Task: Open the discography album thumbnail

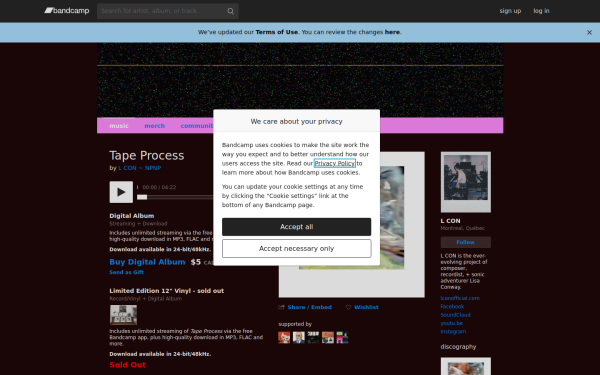Action: coord(466,367)
